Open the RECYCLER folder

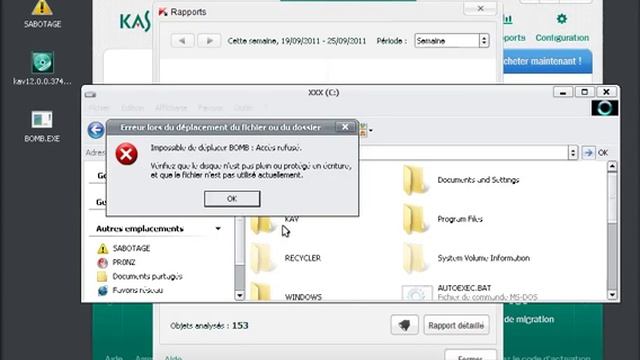pyautogui.click(x=286, y=258)
